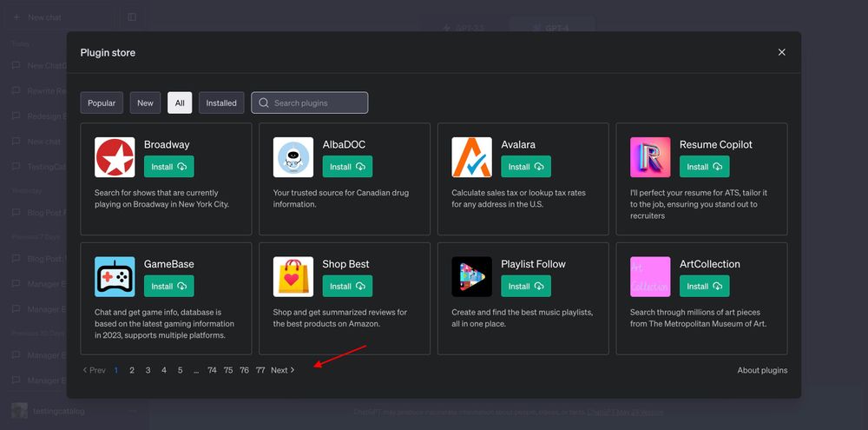Install the Shop Best plugin
Viewport: 868px width, 430px height.
point(347,286)
